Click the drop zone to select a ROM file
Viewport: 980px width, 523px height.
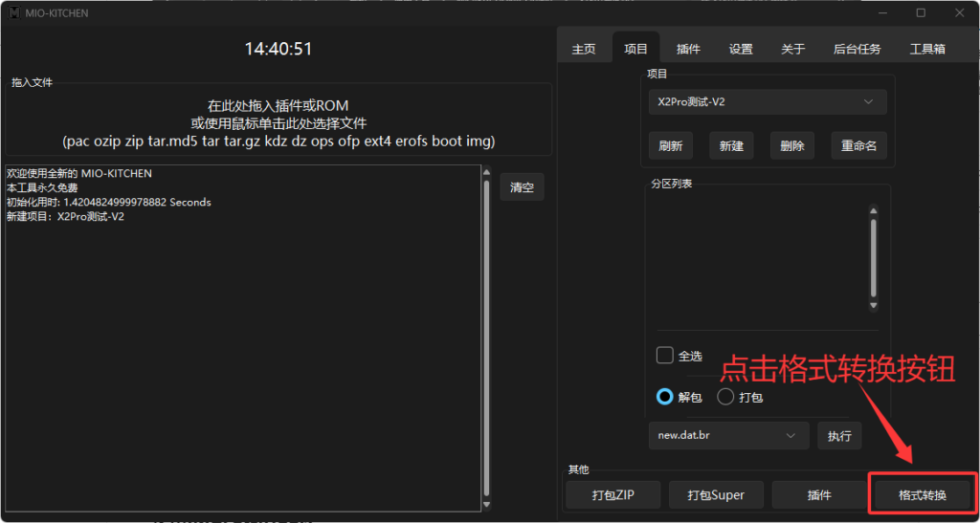(278, 122)
